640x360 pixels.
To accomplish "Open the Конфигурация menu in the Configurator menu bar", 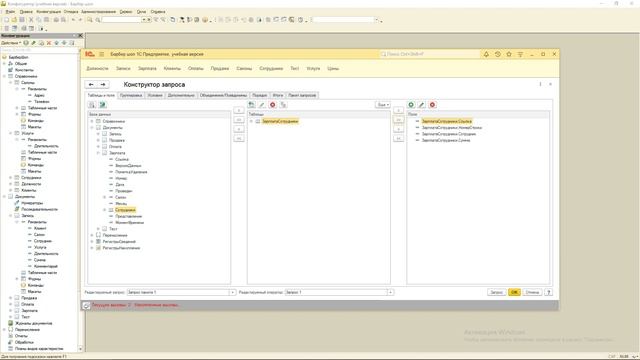I will click(49, 12).
